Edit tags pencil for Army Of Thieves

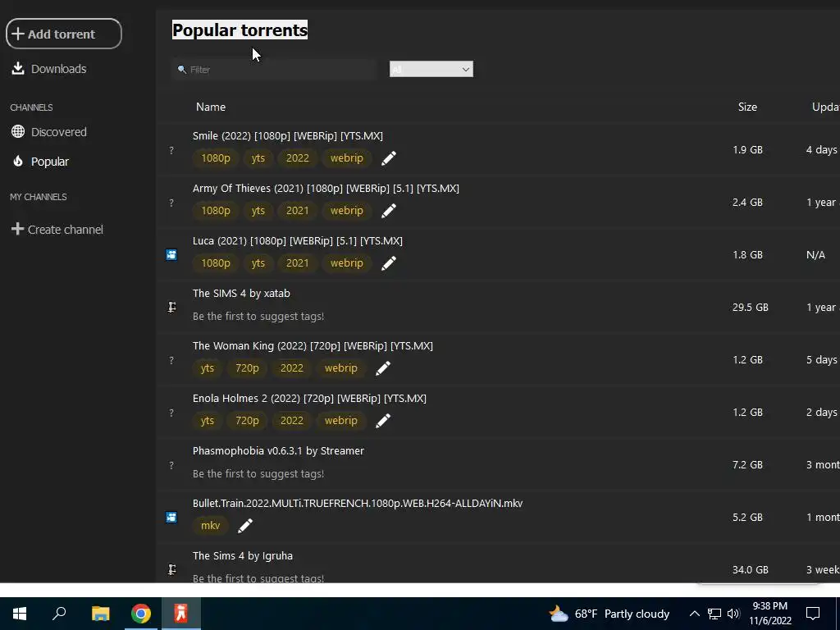click(389, 211)
